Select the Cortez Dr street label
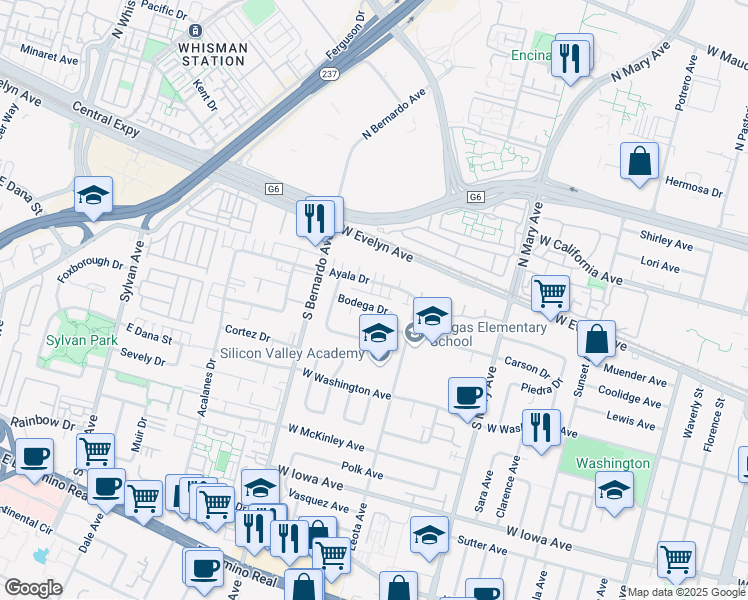Viewport: 748px width, 600px height. click(x=248, y=333)
